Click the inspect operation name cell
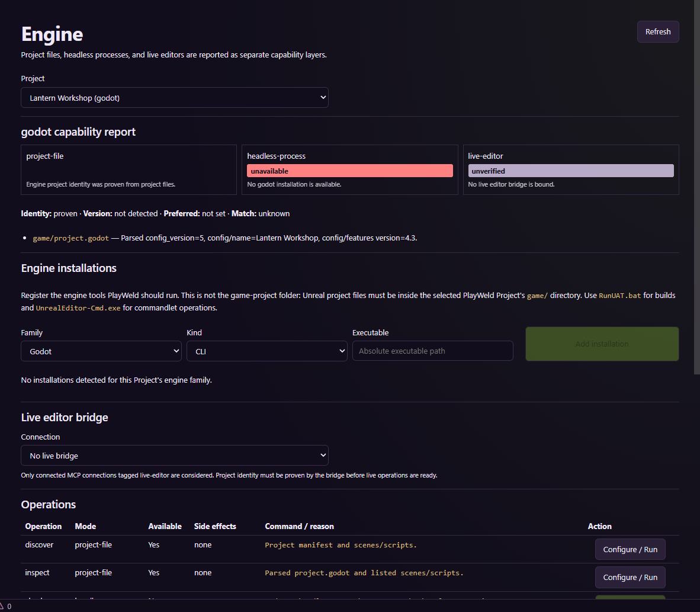700x612 pixels. coord(37,572)
